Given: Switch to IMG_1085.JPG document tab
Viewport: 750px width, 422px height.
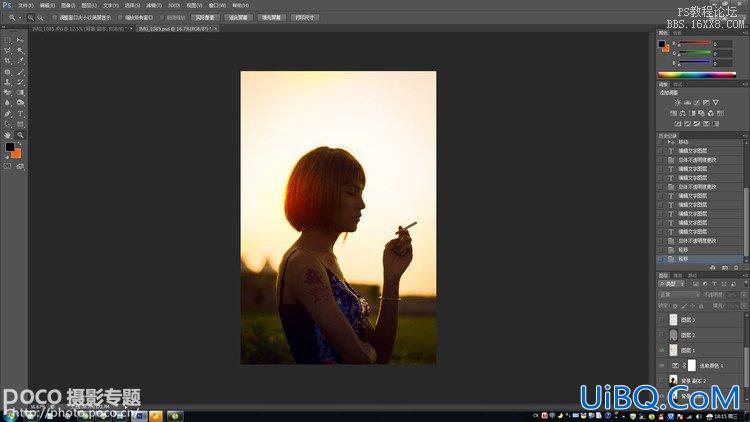Looking at the screenshot, I should point(79,29).
